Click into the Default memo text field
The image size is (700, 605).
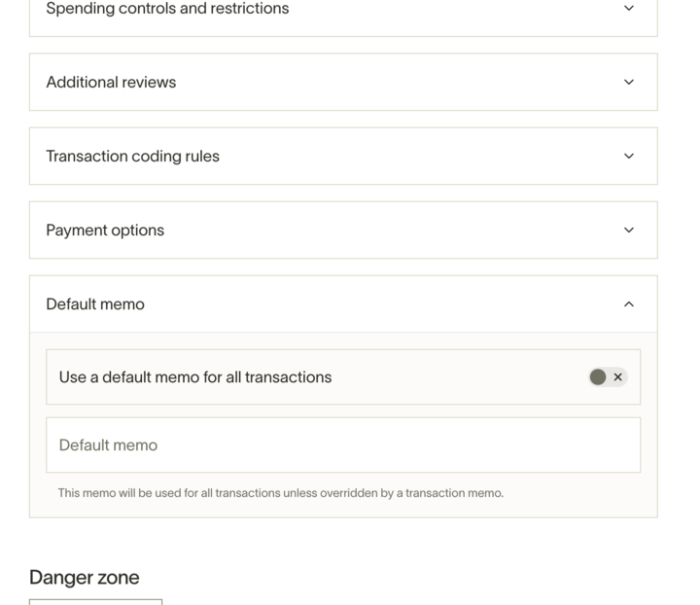point(343,445)
